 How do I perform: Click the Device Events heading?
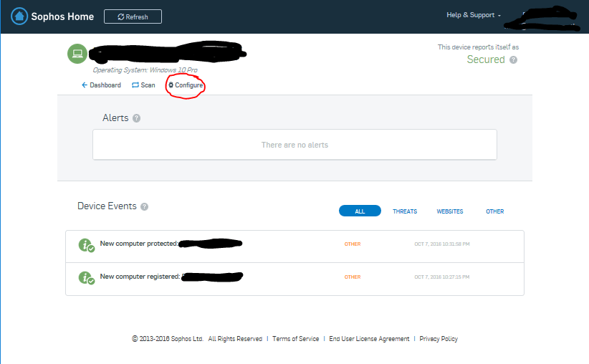point(107,206)
